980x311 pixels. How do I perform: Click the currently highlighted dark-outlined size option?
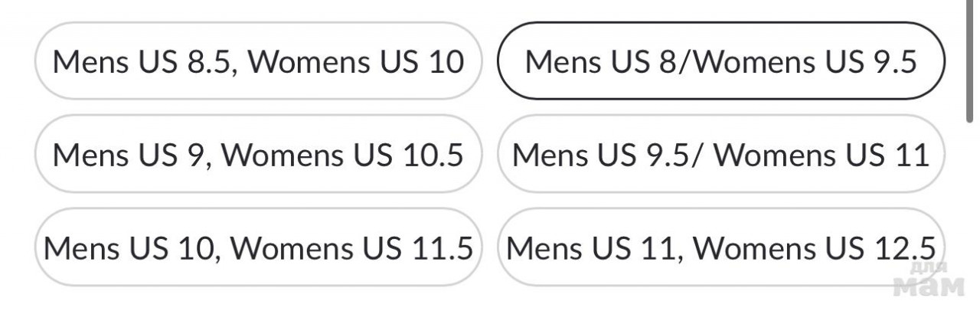tap(721, 61)
